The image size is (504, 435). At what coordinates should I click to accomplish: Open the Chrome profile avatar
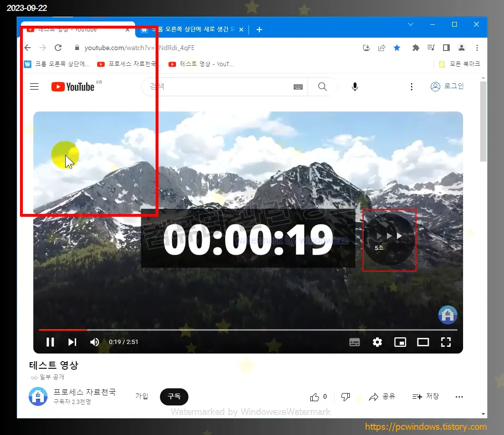click(462, 48)
